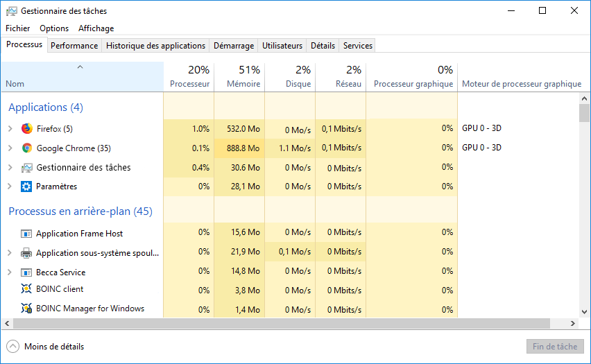Viewport: 591px width, 364px height.
Task: Click Firefox's 1.0% processor cell
Action: click(x=189, y=129)
